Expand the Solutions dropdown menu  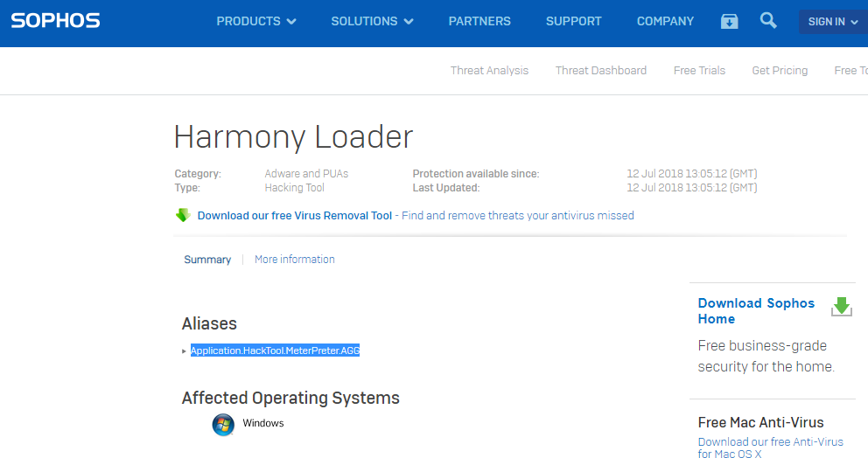pyautogui.click(x=372, y=22)
